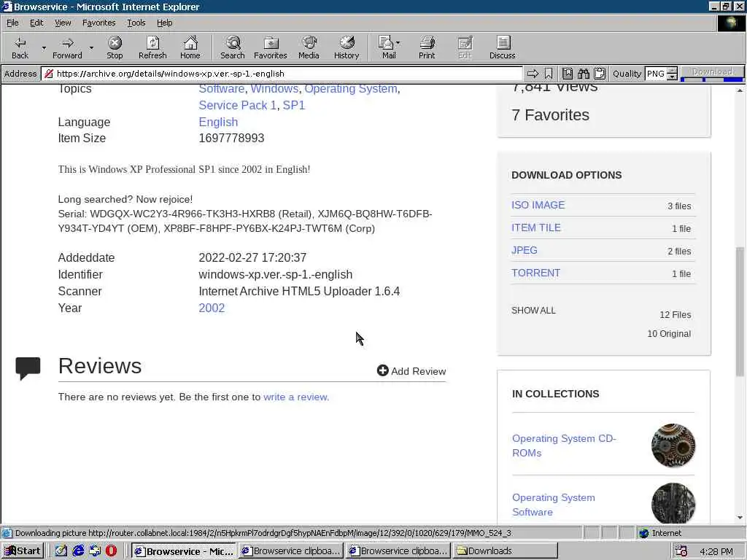The image size is (747, 560).
Task: Open the Favorites menu
Action: (x=98, y=23)
